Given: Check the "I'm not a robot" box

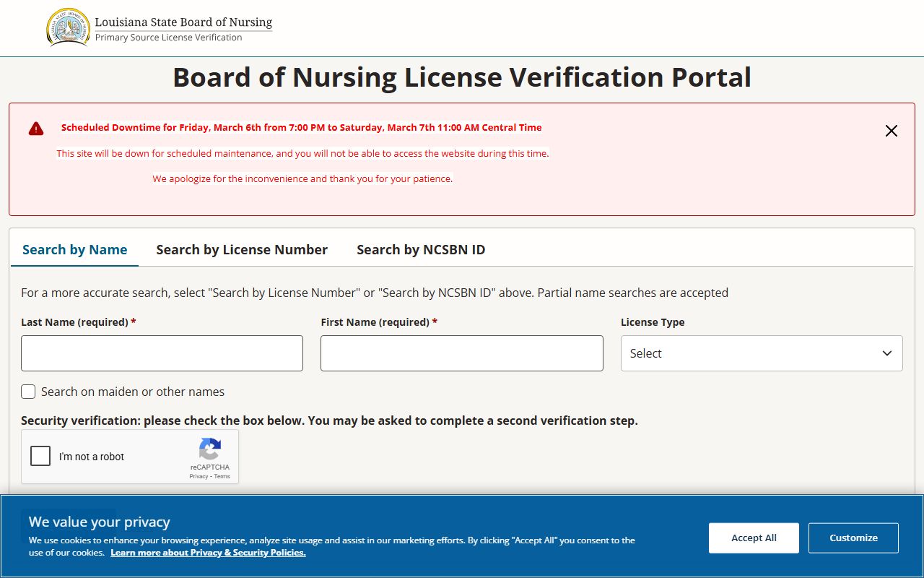Looking at the screenshot, I should [x=40, y=456].
